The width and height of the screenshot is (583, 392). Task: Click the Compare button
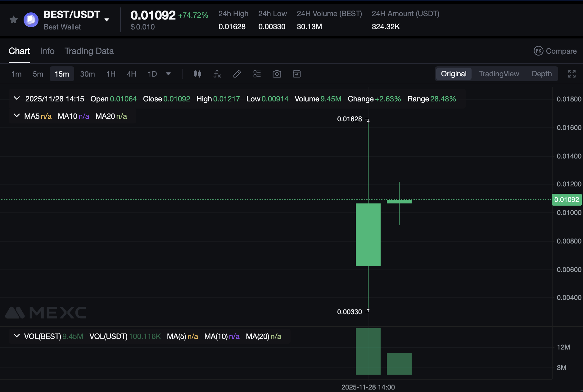coord(555,51)
